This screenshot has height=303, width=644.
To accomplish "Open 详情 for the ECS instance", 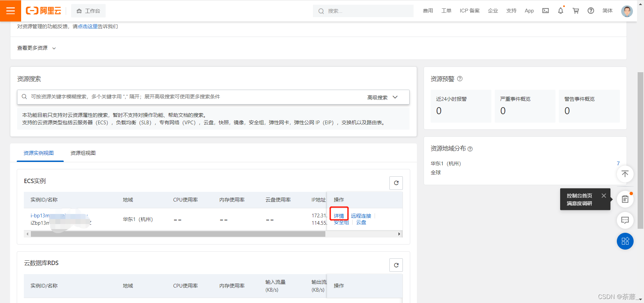I will pos(339,216).
